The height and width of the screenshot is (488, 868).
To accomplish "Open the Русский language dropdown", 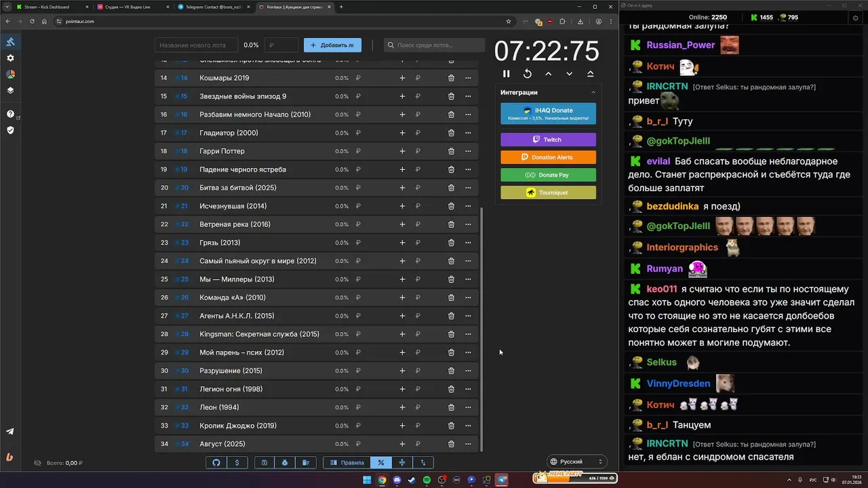I will [576, 462].
